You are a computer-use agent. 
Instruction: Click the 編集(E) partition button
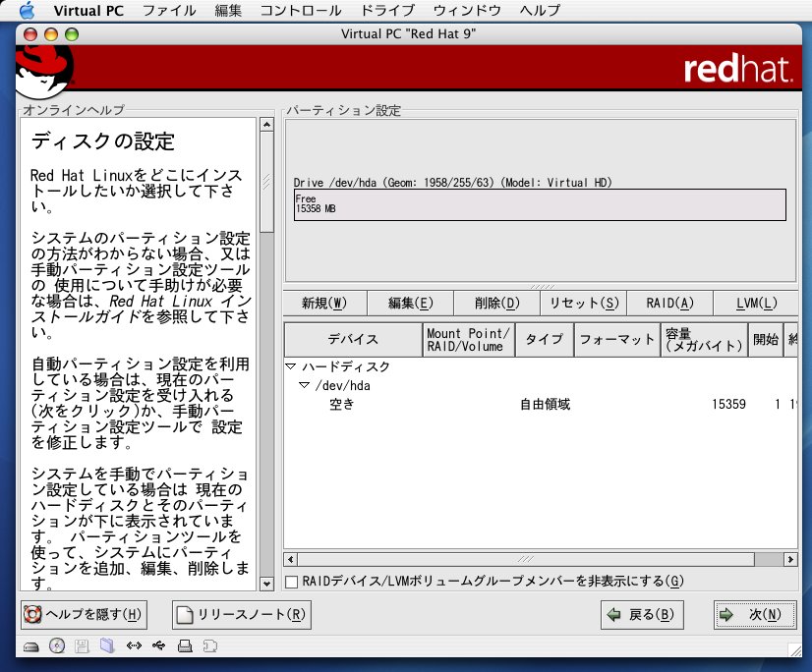[x=411, y=304]
